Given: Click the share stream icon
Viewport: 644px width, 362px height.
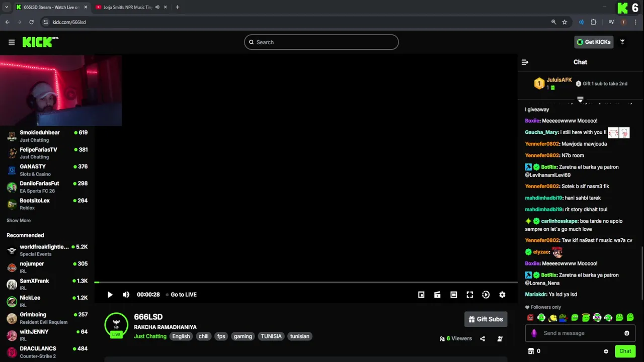Looking at the screenshot, I should pyautogui.click(x=482, y=339).
